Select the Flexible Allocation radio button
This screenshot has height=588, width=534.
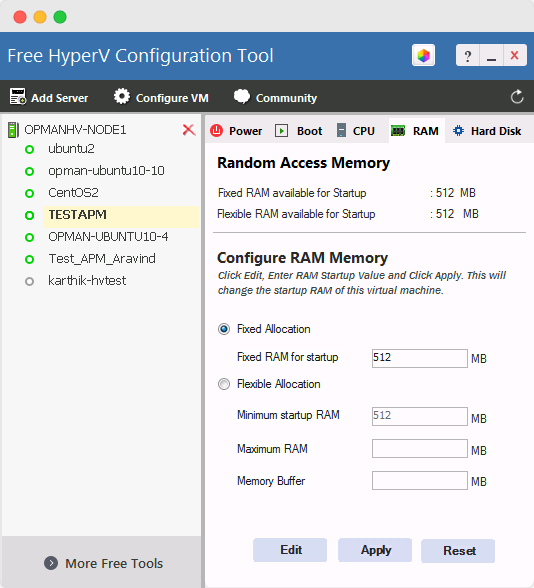[x=224, y=384]
